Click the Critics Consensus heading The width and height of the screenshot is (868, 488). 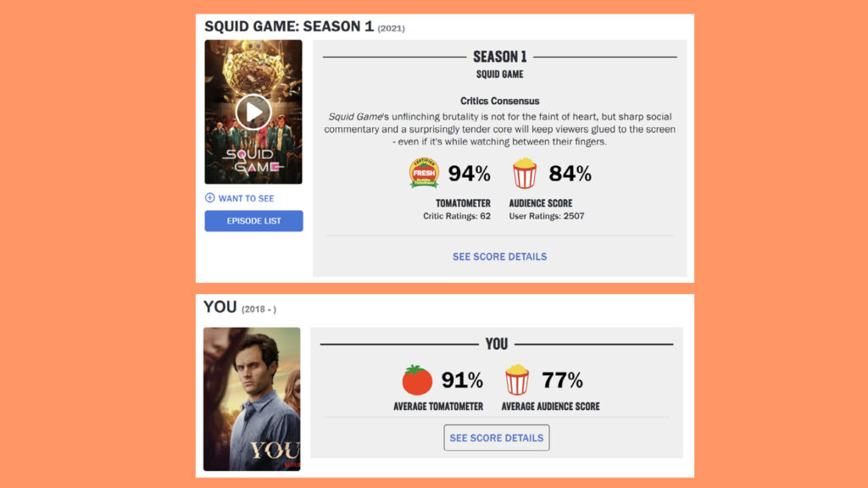point(499,101)
